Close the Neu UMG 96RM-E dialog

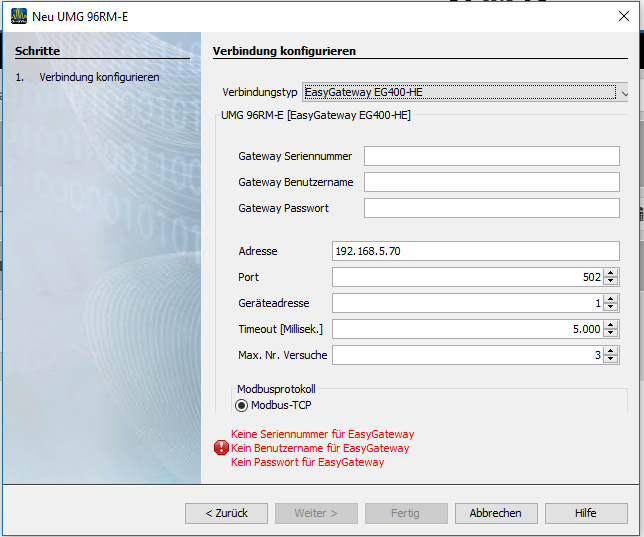(x=623, y=16)
